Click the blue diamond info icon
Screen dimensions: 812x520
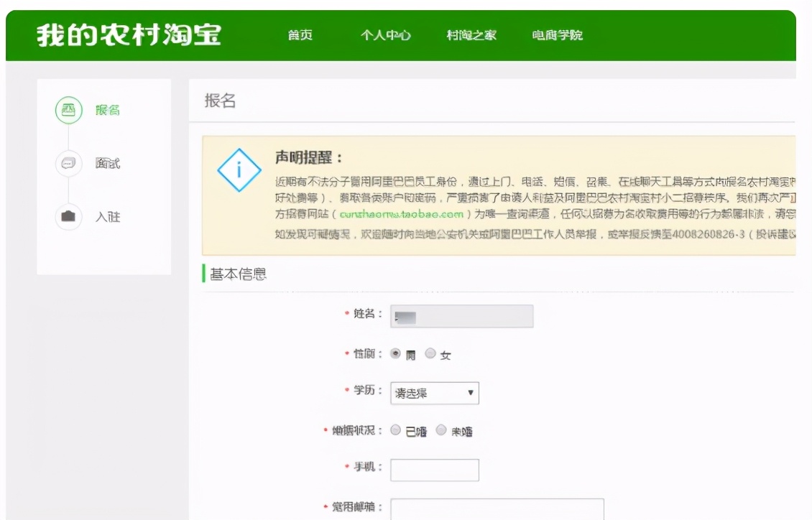(x=239, y=170)
